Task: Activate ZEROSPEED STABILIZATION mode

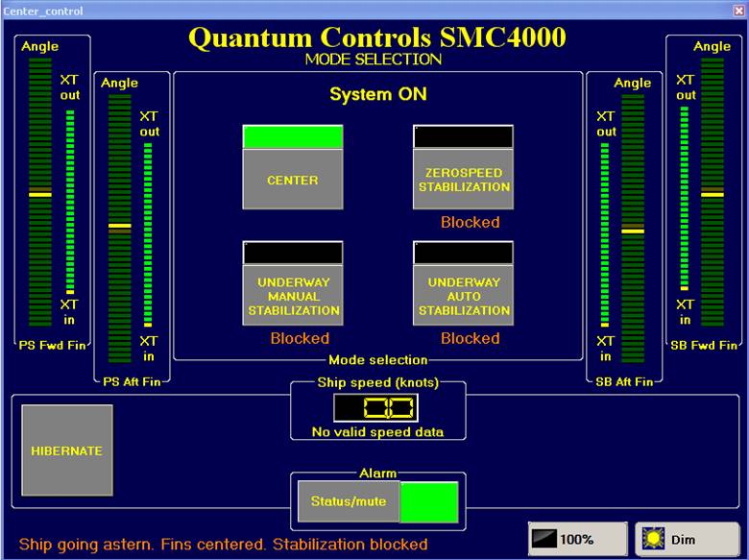Action: [x=464, y=180]
